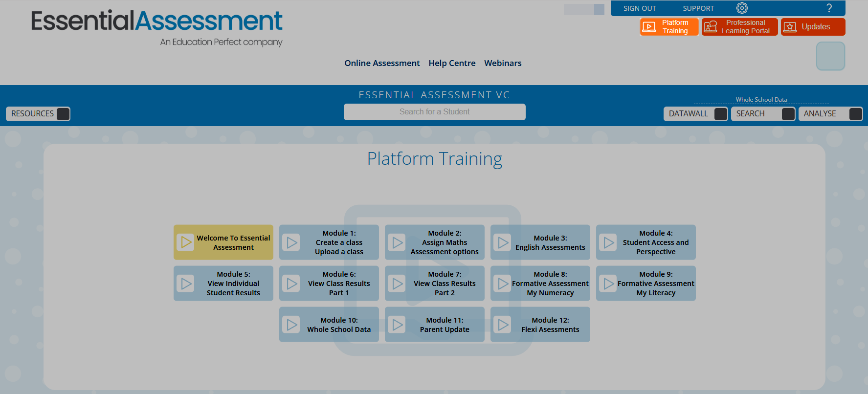Screen dimensions: 868x394
Task: Play Module 4 Student Access icon
Action: (x=609, y=242)
